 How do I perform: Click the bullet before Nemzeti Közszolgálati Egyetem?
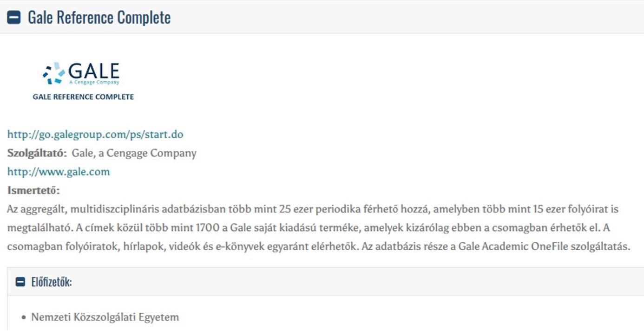pyautogui.click(x=24, y=318)
